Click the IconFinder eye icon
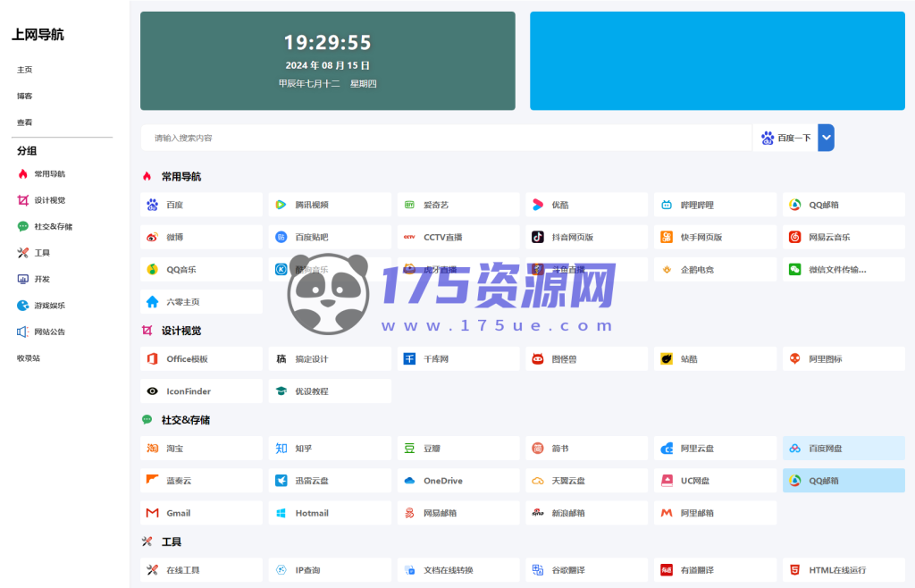The image size is (915, 588). tap(152, 391)
